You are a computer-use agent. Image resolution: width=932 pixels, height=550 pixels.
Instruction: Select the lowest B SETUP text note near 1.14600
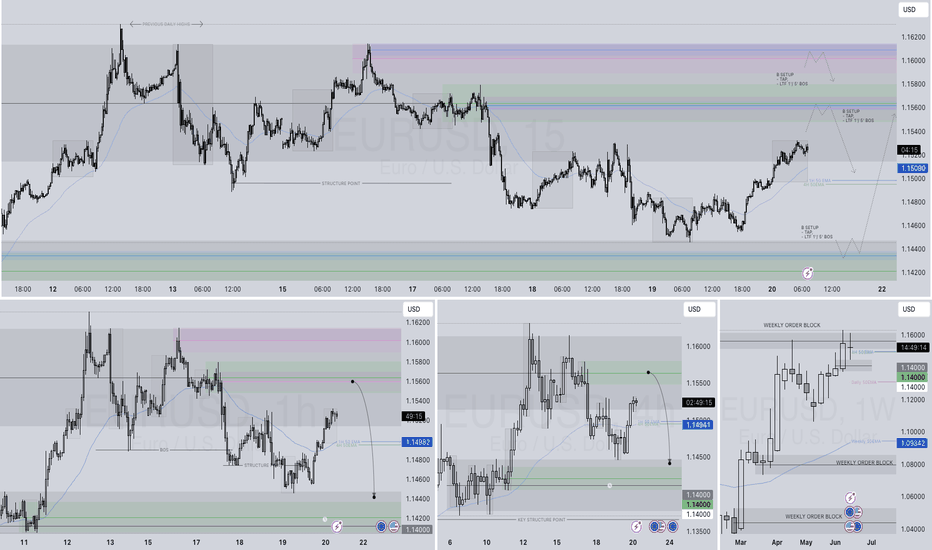pyautogui.click(x=817, y=232)
